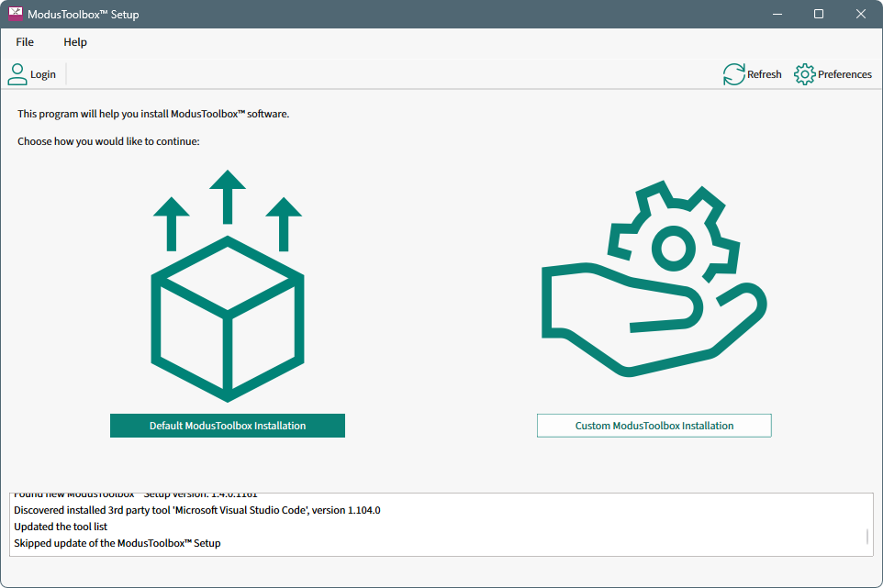Viewport: 883px width, 588px height.
Task: Select the Visual Studio Code discovery log line
Action: tap(196, 510)
